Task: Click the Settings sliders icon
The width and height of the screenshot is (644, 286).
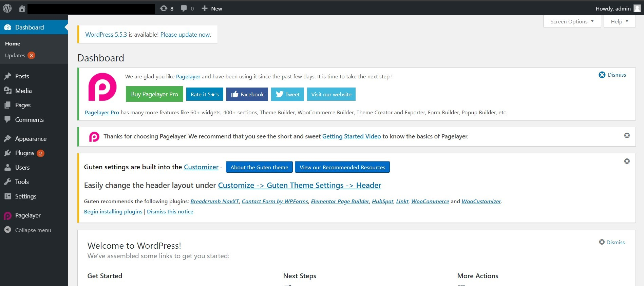Action: (7, 196)
